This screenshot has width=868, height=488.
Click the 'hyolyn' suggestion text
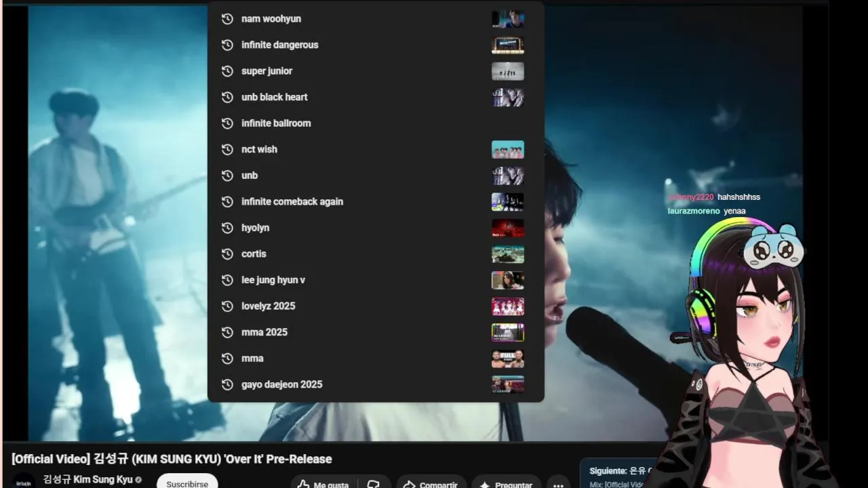click(x=255, y=228)
